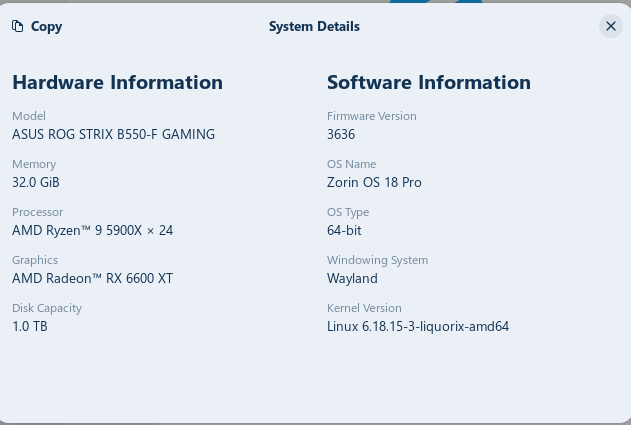This screenshot has height=425, width=631.
Task: Select the AMD Ryzen 9 5900X processor value
Action: point(92,230)
